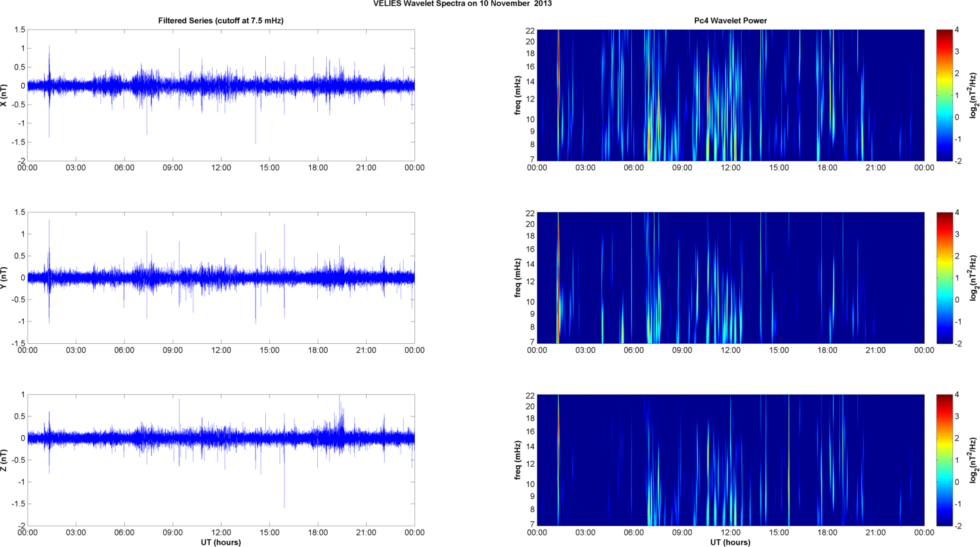Select the log2(nT²/Hz) label beside top colorbar
980x547 pixels.
click(974, 95)
